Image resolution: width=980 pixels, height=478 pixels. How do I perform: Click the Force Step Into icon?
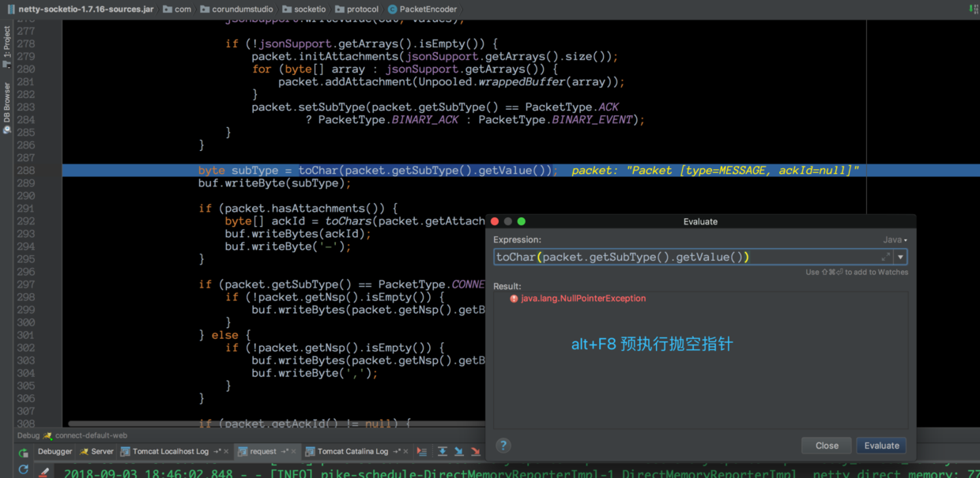click(x=475, y=452)
